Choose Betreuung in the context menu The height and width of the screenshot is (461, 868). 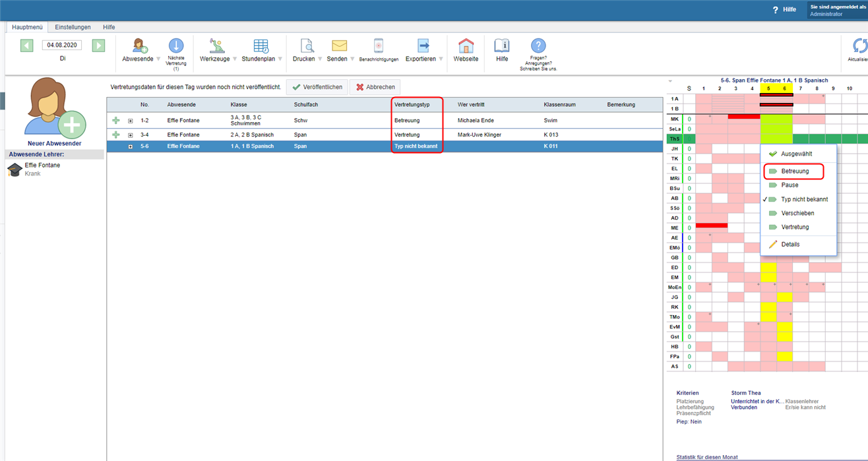[795, 171]
